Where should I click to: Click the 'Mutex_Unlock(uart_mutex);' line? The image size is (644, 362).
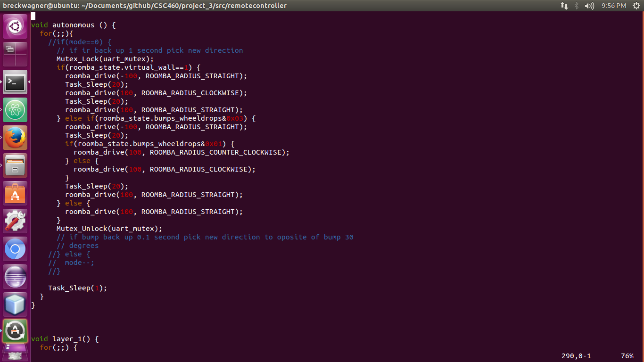coord(109,229)
